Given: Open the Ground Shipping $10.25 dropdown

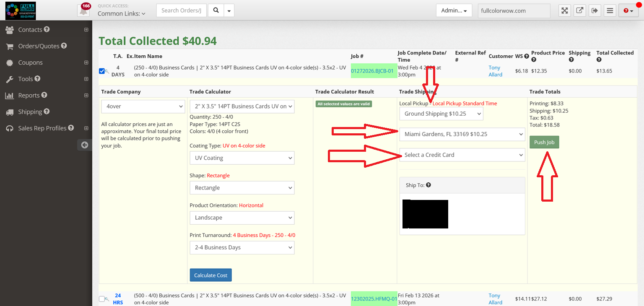Looking at the screenshot, I should [x=441, y=114].
